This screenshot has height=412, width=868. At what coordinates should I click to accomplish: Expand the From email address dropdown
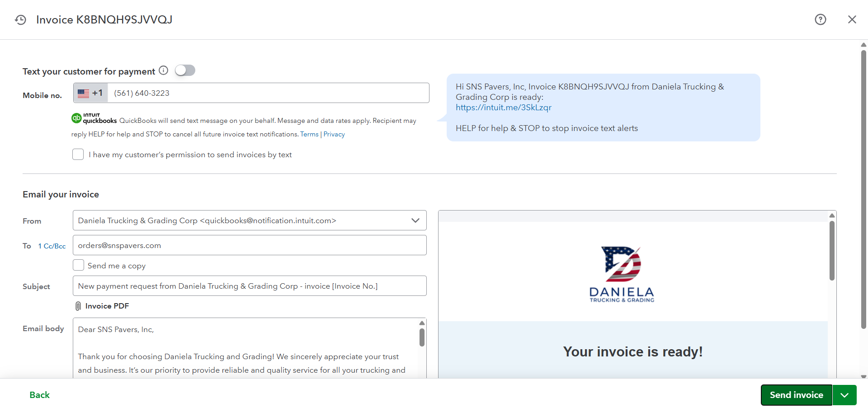point(415,220)
